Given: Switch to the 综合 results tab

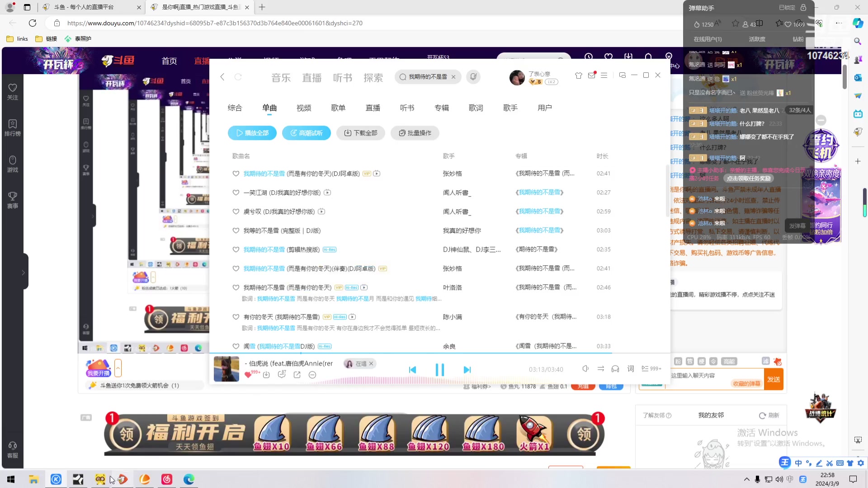Looking at the screenshot, I should click(x=235, y=108).
